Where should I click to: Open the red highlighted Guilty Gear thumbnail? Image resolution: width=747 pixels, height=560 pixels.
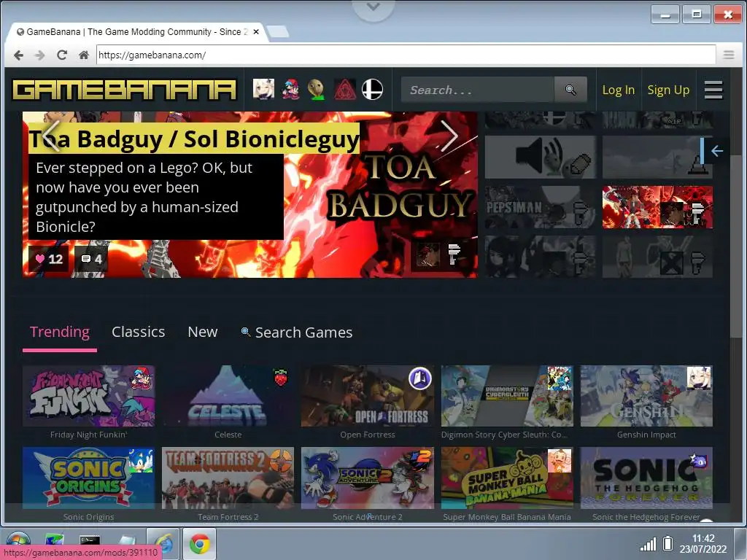657,207
